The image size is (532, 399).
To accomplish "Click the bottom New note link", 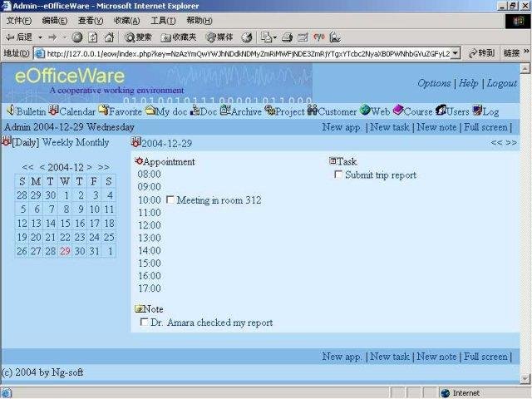I will (436, 357).
